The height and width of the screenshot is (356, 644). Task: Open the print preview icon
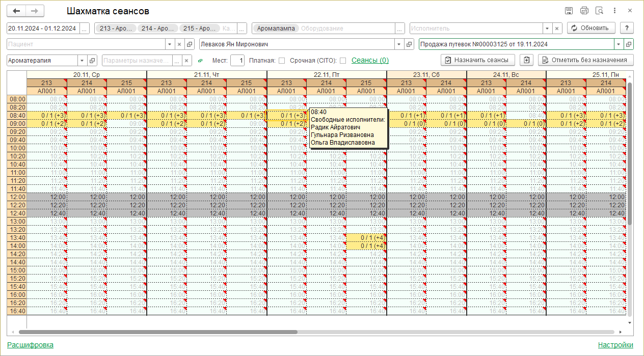pos(600,11)
